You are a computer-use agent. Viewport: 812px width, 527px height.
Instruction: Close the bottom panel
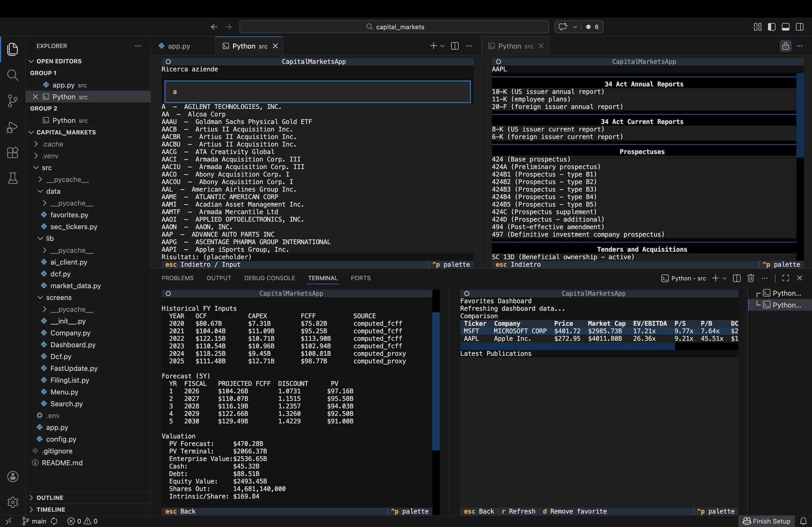tap(799, 278)
